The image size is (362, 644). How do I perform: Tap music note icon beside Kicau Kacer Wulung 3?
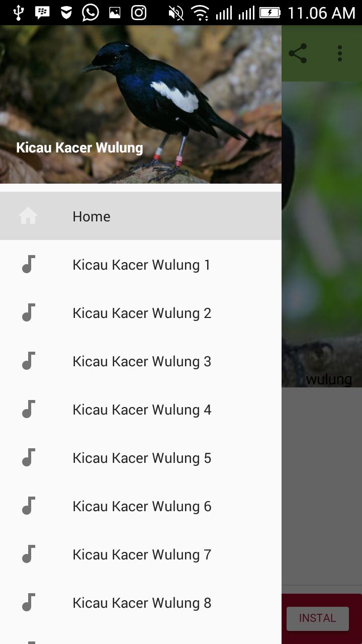point(29,361)
